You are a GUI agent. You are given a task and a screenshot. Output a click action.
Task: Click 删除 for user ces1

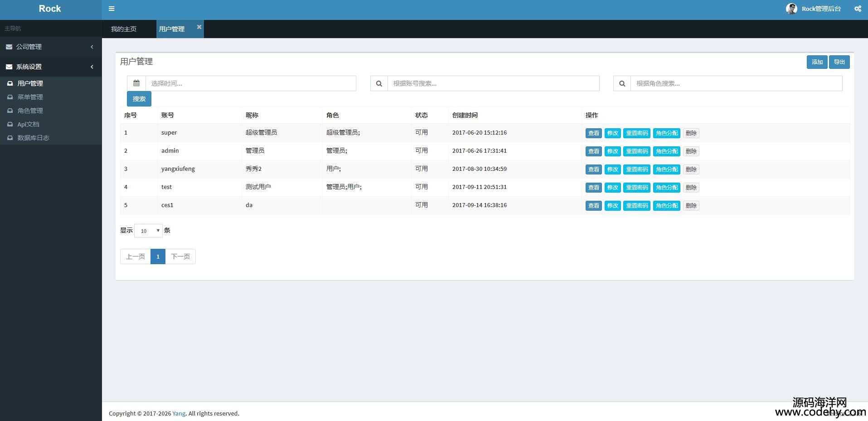(691, 206)
